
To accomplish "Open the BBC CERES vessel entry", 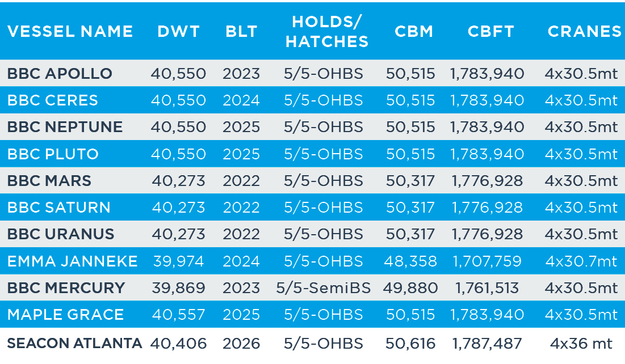I will tap(53, 100).
